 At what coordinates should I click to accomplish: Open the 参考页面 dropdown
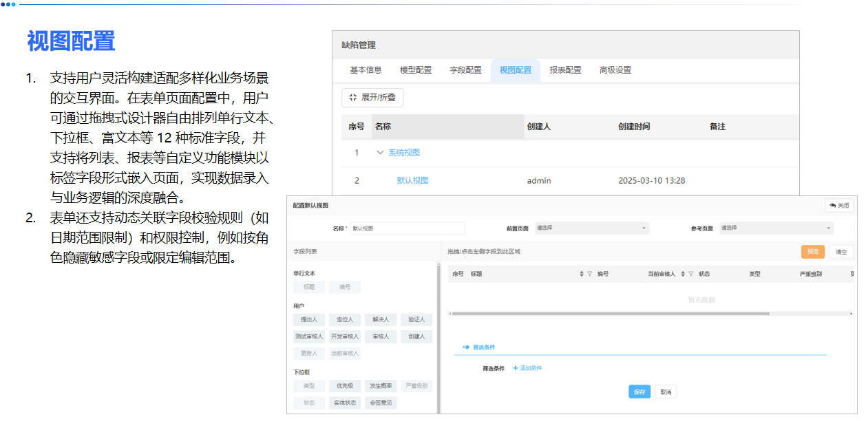click(776, 228)
